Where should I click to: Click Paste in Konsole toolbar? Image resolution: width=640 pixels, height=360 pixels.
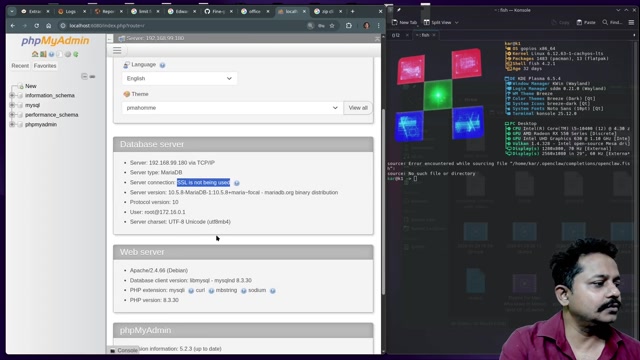(586, 22)
